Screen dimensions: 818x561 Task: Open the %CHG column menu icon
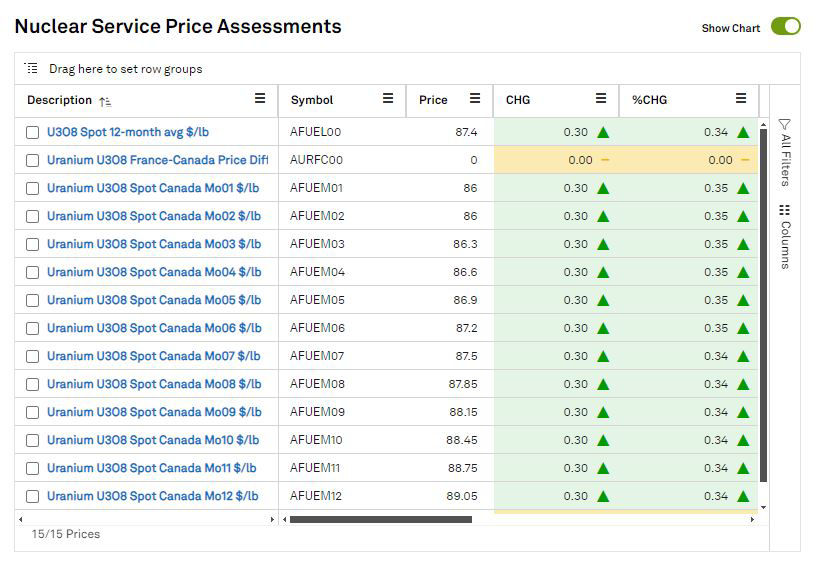pos(741,99)
